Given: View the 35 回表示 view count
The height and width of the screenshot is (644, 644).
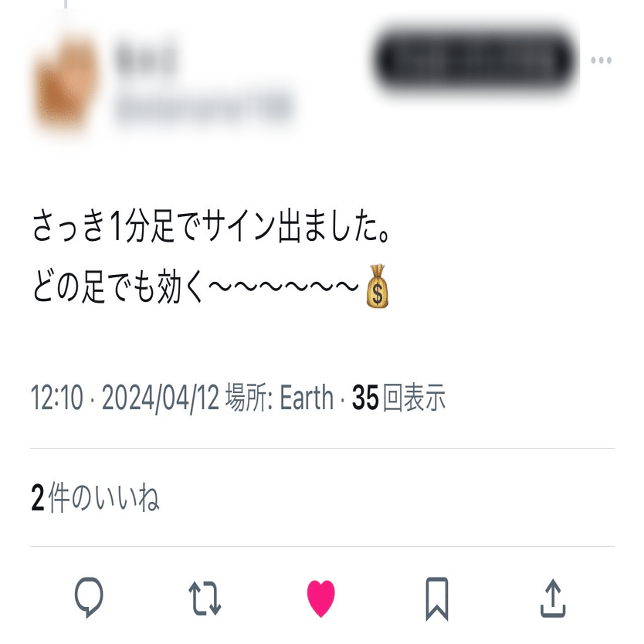Looking at the screenshot, I should [398, 397].
